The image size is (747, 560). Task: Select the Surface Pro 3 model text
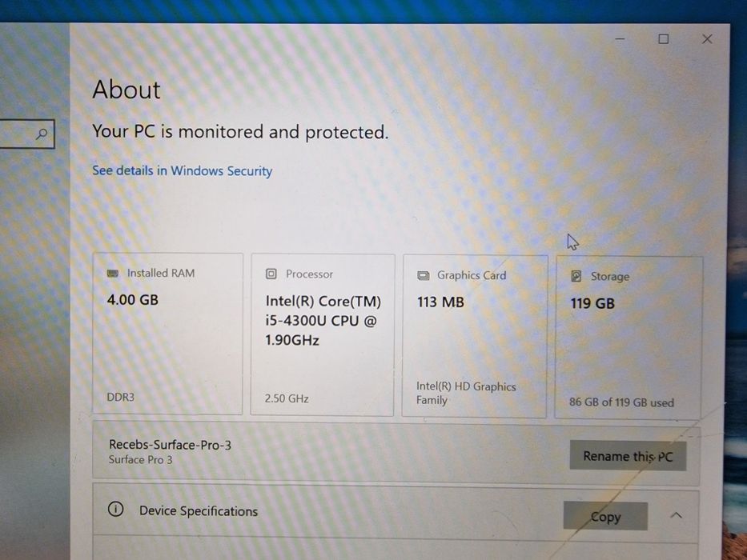(141, 459)
